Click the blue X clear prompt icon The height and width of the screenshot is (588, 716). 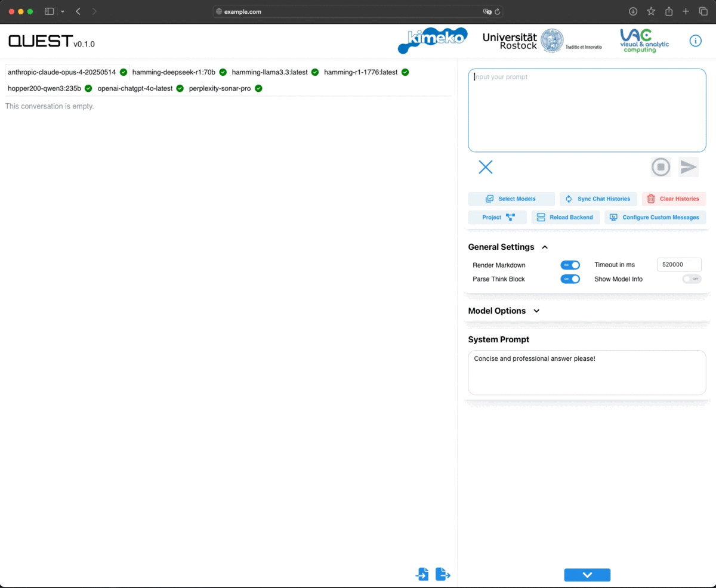click(x=486, y=167)
